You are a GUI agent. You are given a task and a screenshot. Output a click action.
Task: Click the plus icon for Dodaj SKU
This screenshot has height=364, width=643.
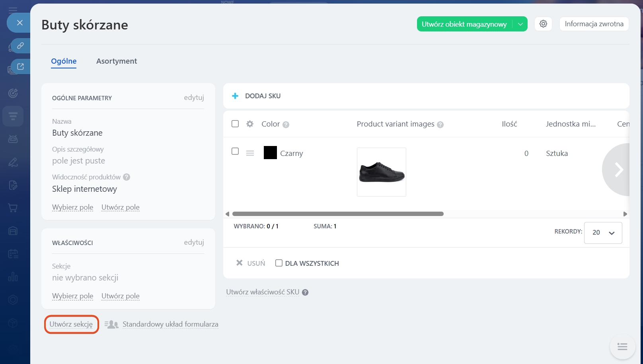(x=235, y=96)
